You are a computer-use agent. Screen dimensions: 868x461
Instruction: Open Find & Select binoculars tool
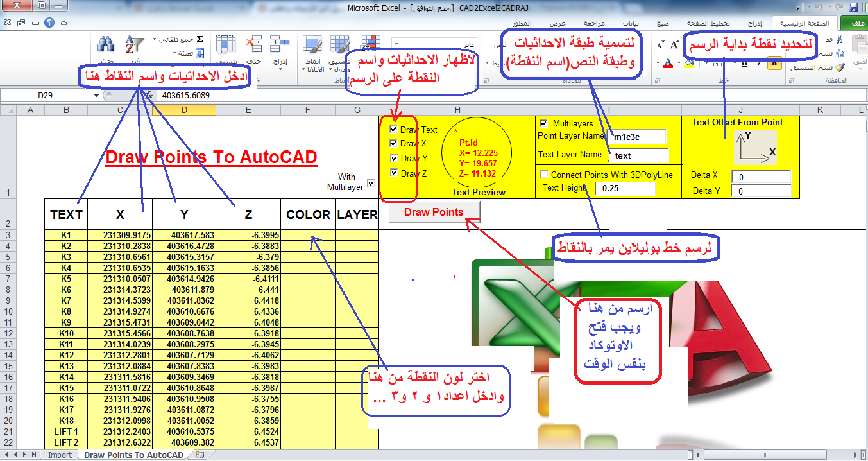click(x=105, y=44)
